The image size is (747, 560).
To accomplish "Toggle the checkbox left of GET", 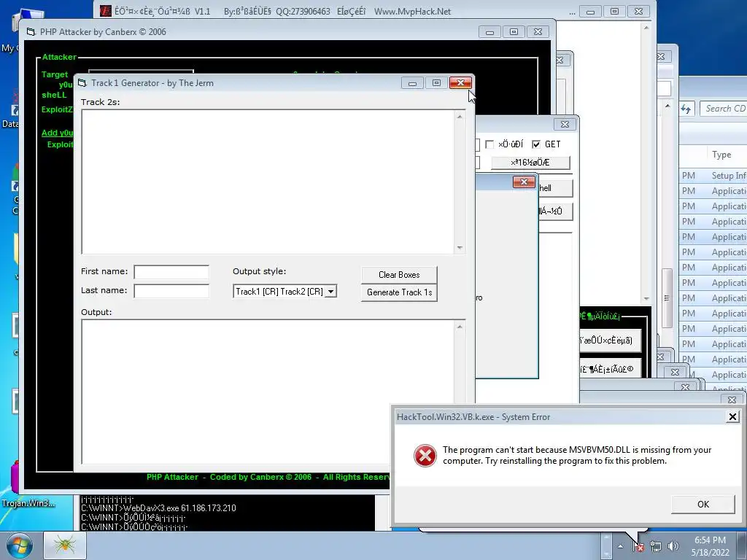I will pos(489,144).
